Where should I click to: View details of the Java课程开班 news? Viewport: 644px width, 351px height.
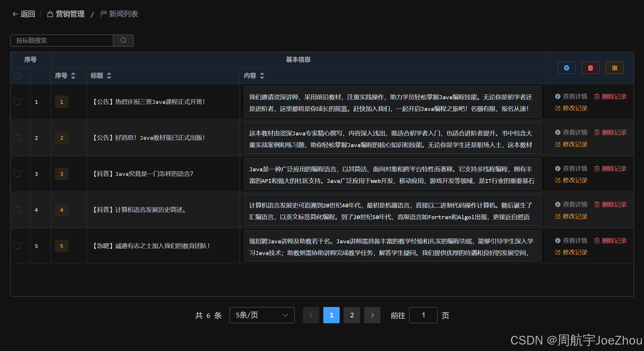click(x=571, y=96)
